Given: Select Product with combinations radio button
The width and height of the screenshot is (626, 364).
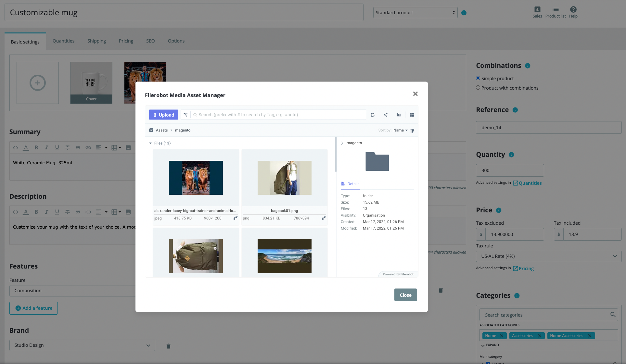Looking at the screenshot, I should 478,88.
